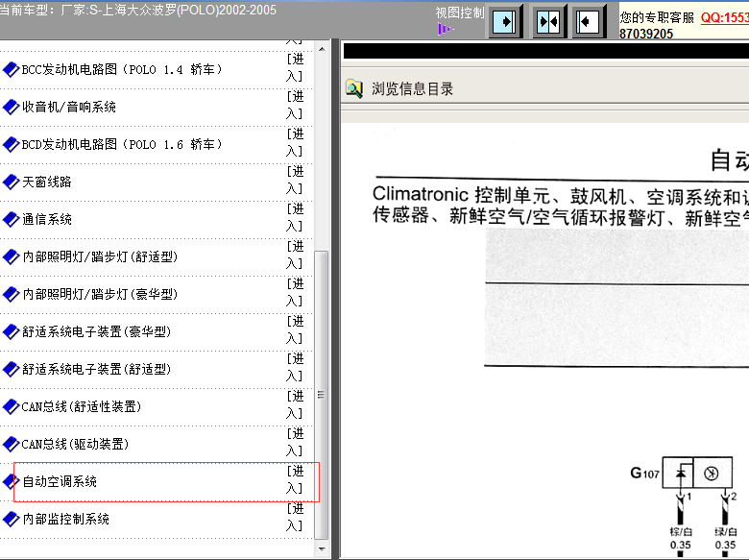Select 收音机/音响系统 entry
The image size is (749, 560).
tap(69, 107)
